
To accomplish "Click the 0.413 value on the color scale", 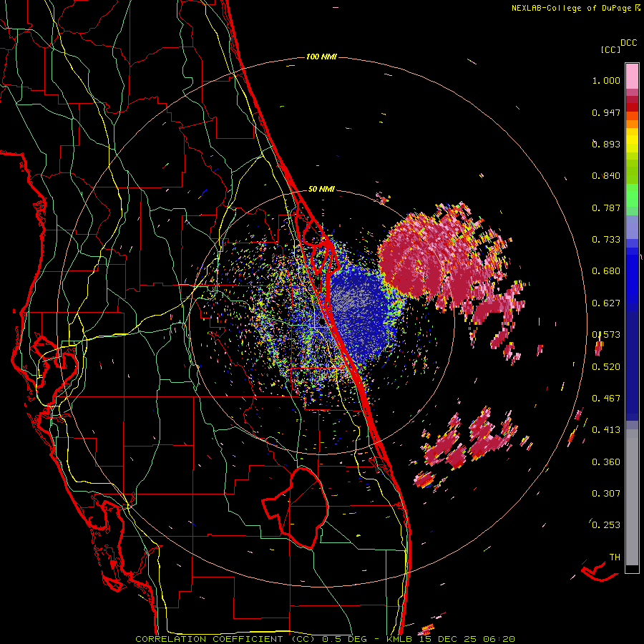I will click(x=606, y=430).
